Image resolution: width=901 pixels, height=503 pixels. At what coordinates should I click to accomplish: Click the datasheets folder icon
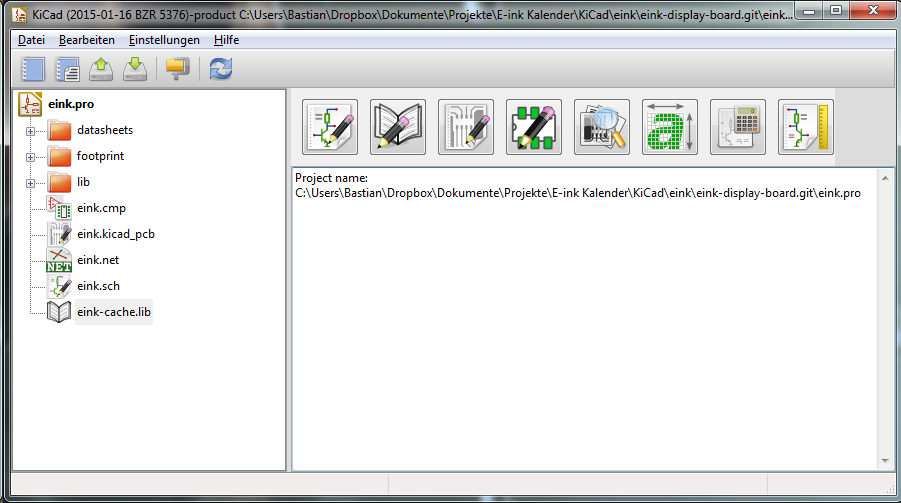tap(59, 130)
